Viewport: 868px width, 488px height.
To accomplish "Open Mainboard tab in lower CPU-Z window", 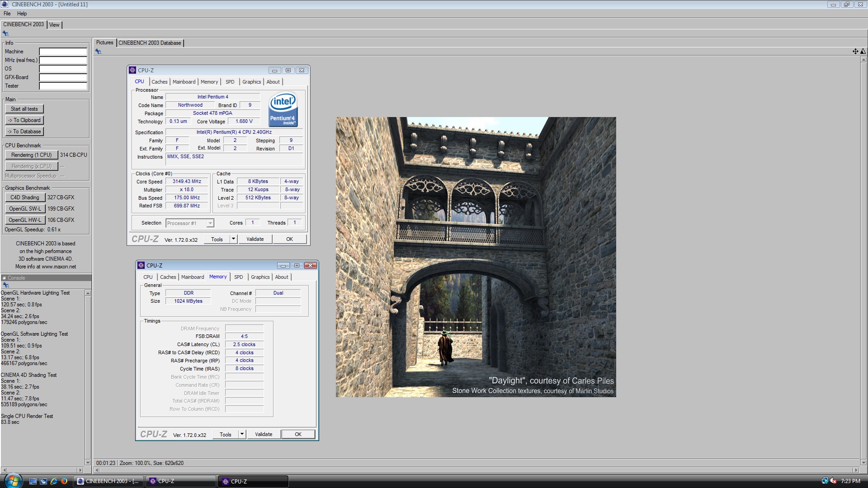I will (x=193, y=277).
